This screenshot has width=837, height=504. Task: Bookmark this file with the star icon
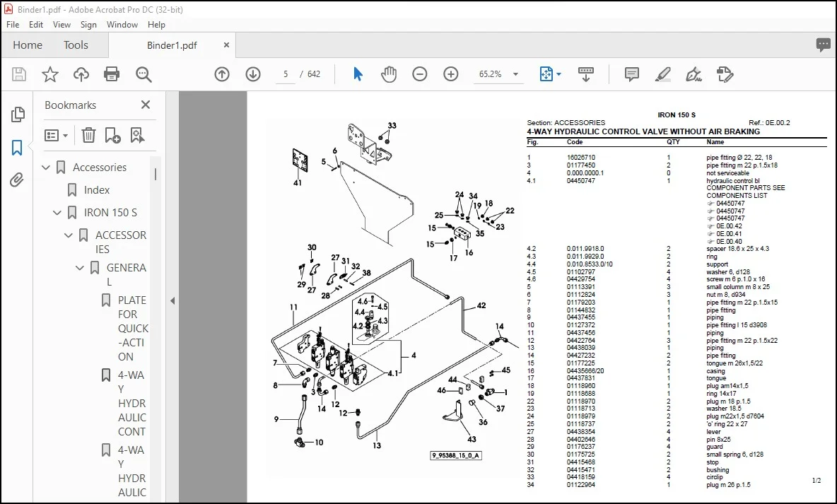click(x=50, y=74)
